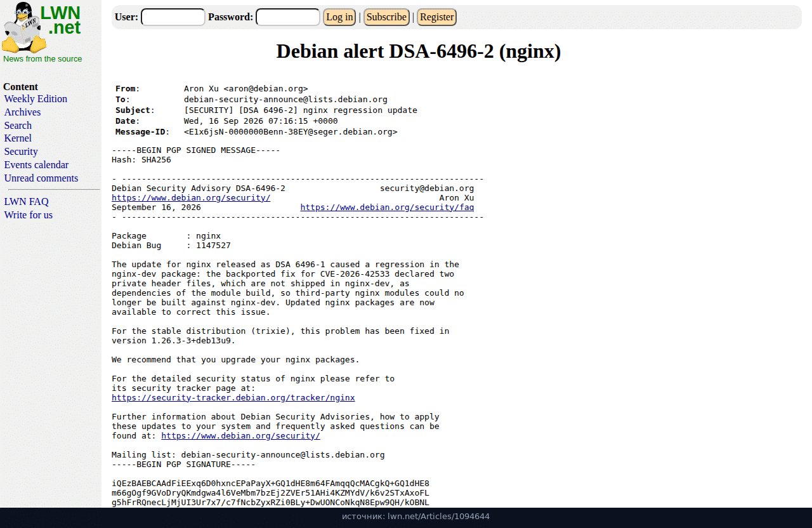Open the Security section link
The width and height of the screenshot is (812, 528).
(x=21, y=152)
